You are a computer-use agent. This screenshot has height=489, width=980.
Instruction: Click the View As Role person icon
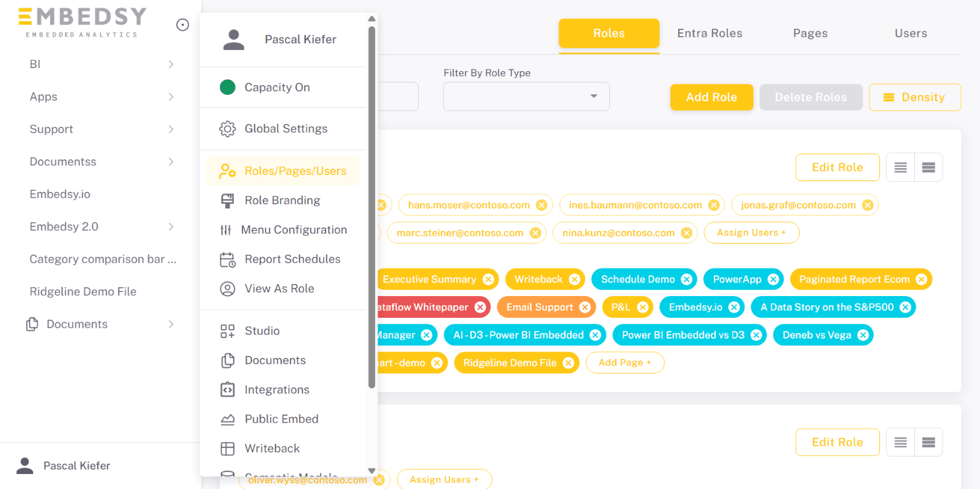227,289
